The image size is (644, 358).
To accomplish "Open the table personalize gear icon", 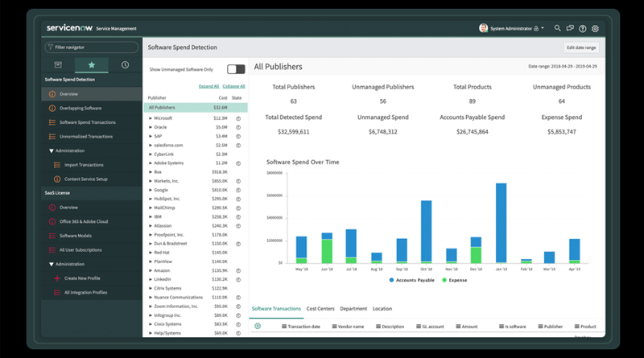I will tap(258, 326).
